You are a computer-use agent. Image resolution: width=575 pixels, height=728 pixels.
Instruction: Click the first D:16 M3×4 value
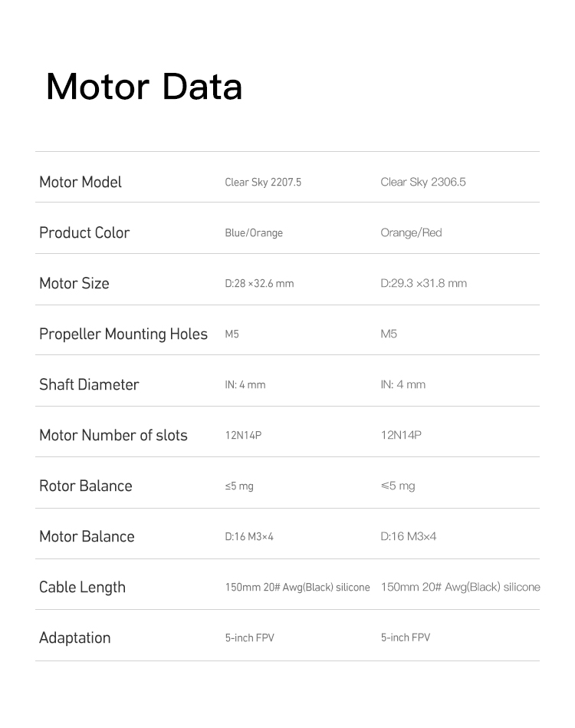coord(249,536)
